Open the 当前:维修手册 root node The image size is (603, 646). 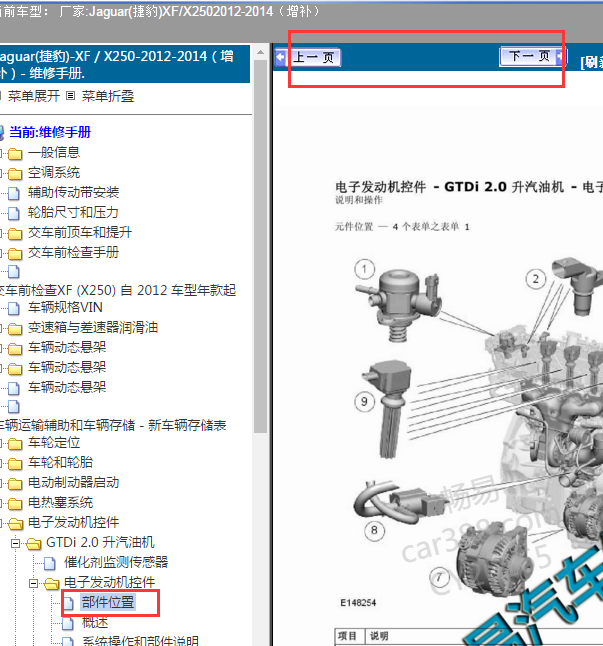[x=49, y=132]
